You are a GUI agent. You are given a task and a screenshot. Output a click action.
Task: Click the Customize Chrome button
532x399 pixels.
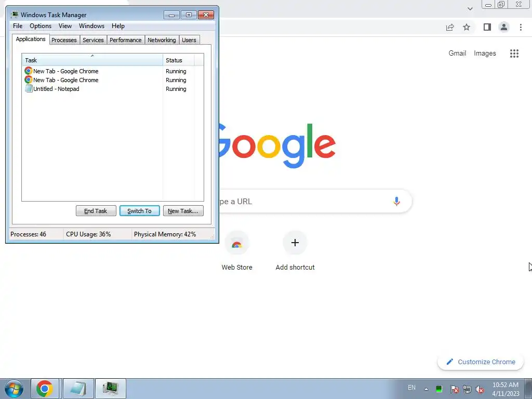pyautogui.click(x=480, y=362)
